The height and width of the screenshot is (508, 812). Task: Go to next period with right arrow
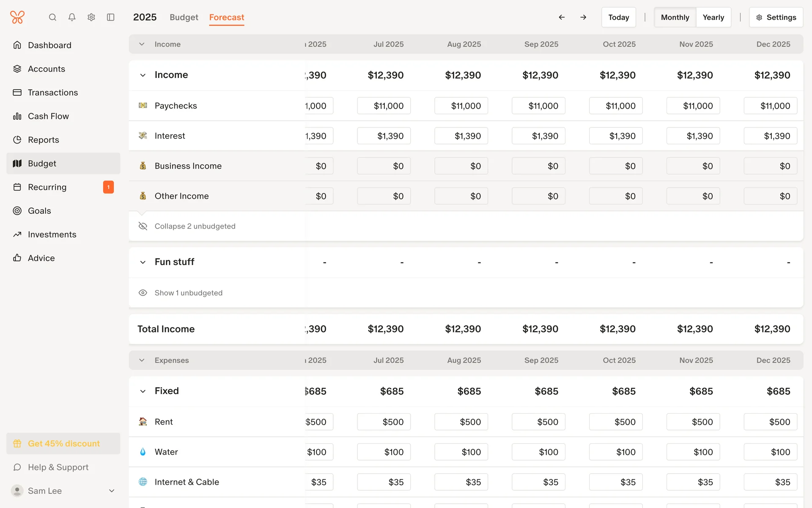583,17
